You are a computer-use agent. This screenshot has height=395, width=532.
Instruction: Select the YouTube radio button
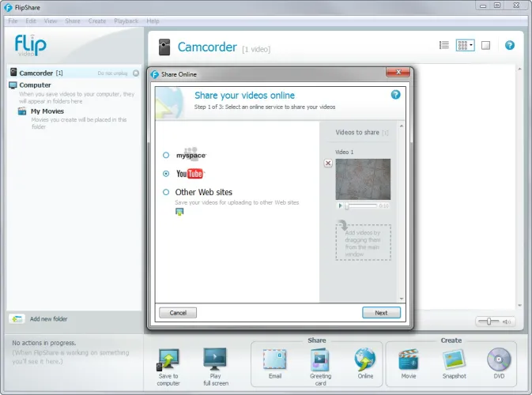pos(166,174)
